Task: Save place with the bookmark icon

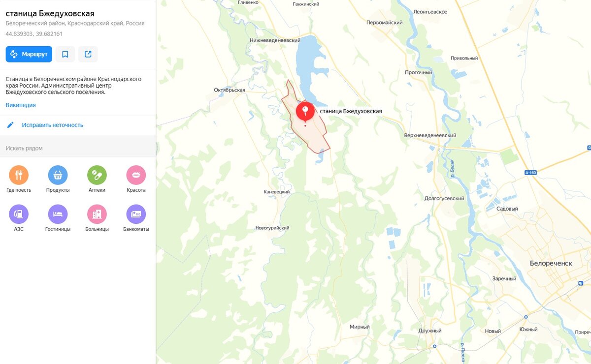Action: click(x=65, y=54)
